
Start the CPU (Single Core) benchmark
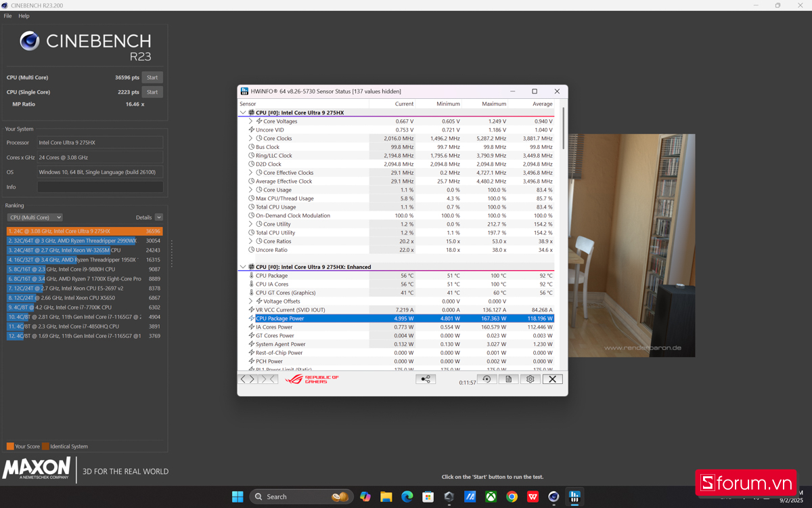tap(152, 92)
